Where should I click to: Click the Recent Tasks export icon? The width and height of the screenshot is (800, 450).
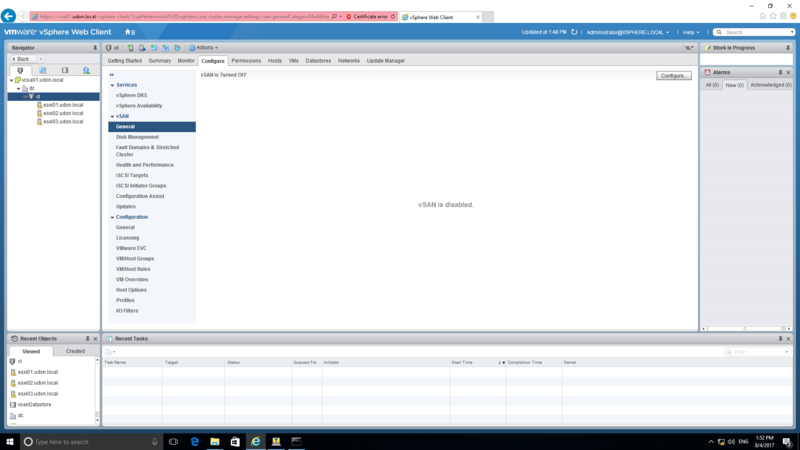coord(110,352)
